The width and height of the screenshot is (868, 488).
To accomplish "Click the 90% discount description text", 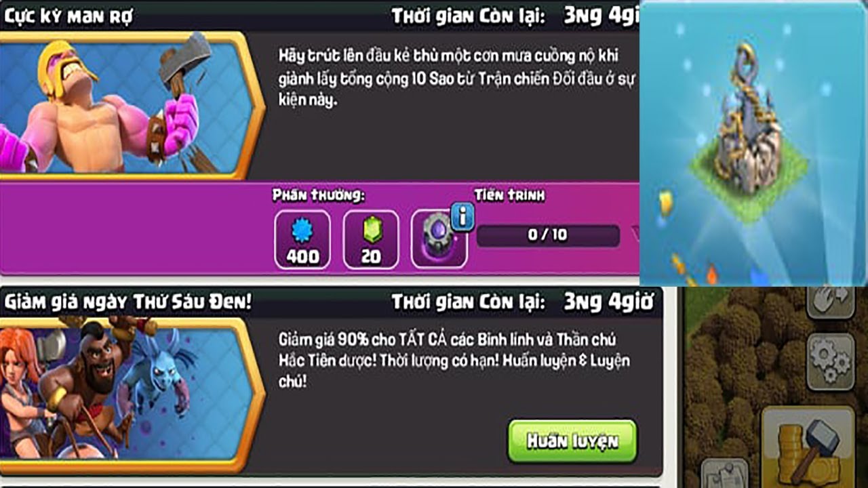I will point(454,360).
